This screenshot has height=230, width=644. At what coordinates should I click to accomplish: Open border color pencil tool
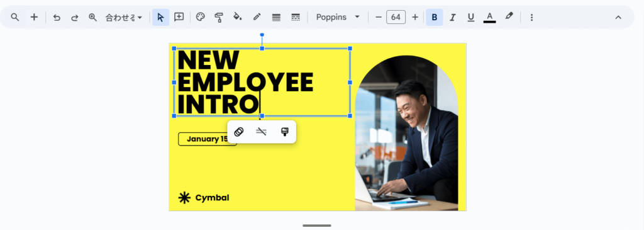coord(257,17)
